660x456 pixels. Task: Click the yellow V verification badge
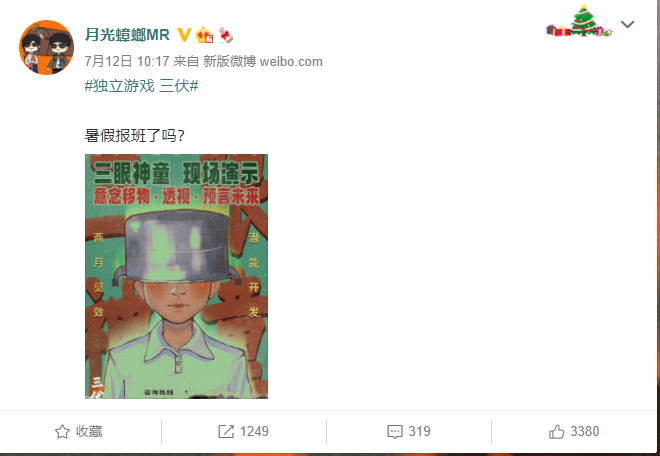(x=184, y=35)
